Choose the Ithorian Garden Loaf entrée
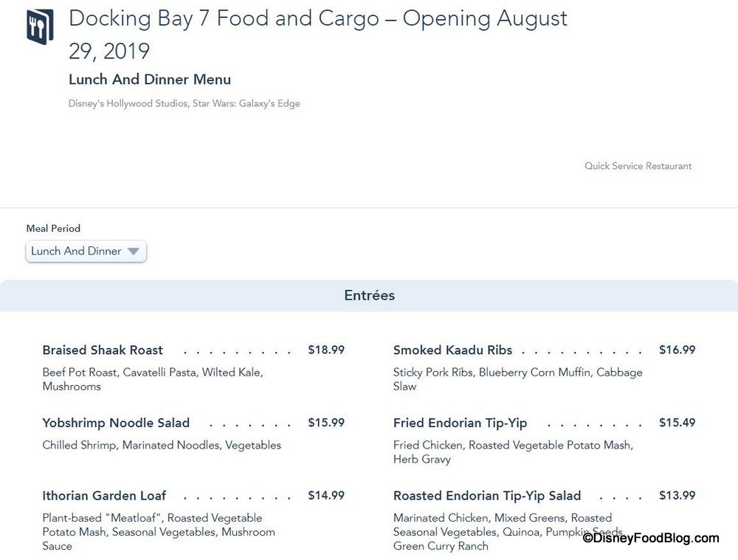This screenshot has height=560, width=738. point(104,496)
